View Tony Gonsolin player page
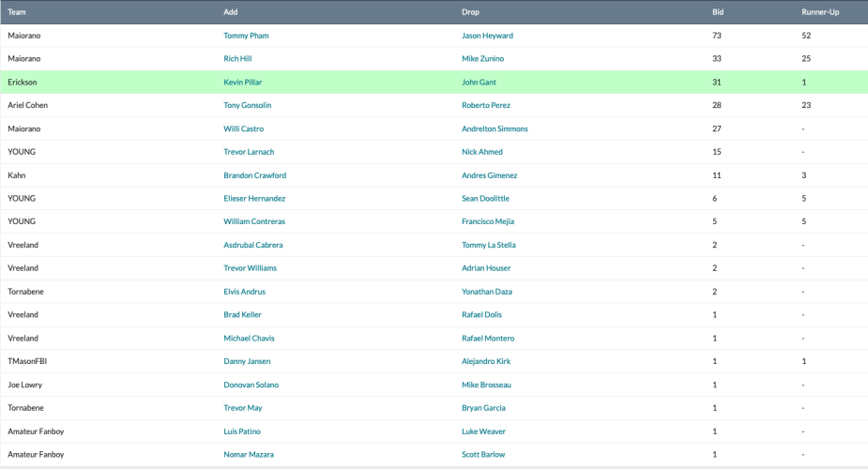Viewport: 868px width, 469px height. point(248,105)
